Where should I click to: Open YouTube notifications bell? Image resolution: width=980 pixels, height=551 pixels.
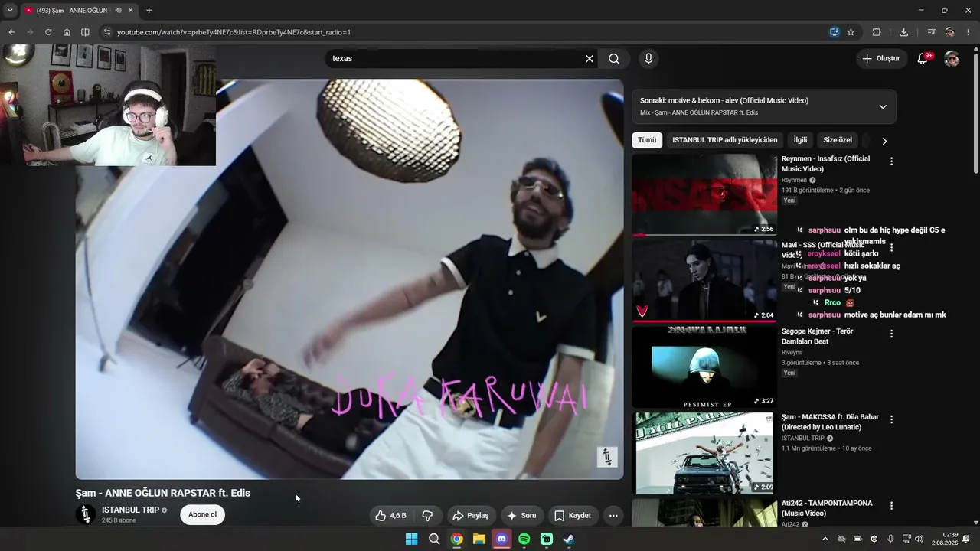(x=923, y=58)
